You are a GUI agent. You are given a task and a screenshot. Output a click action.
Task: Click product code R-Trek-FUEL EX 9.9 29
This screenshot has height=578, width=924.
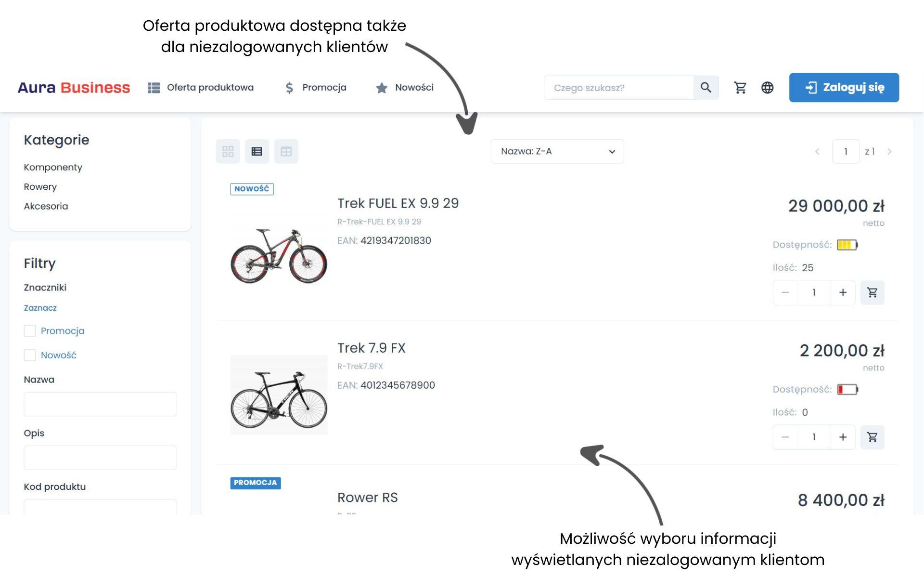tap(379, 222)
